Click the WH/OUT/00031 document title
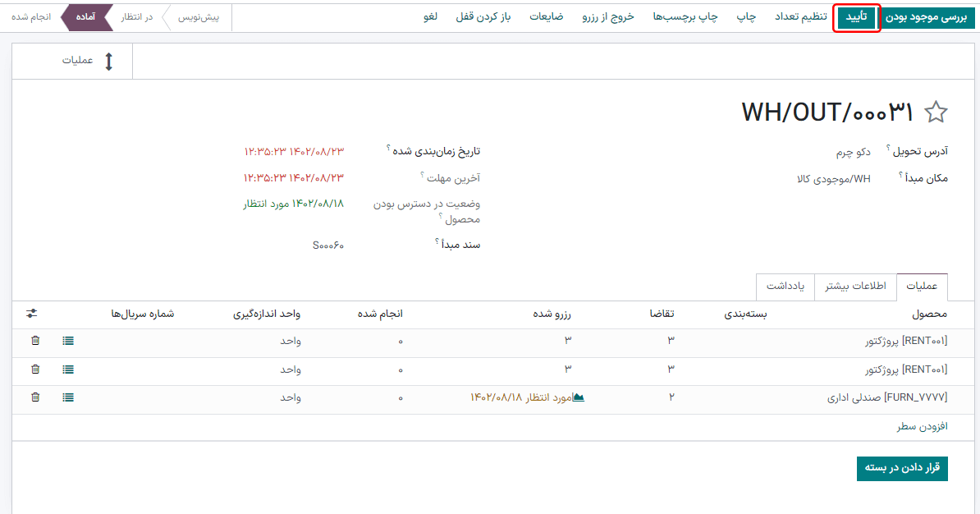This screenshot has height=514, width=980. pyautogui.click(x=827, y=112)
